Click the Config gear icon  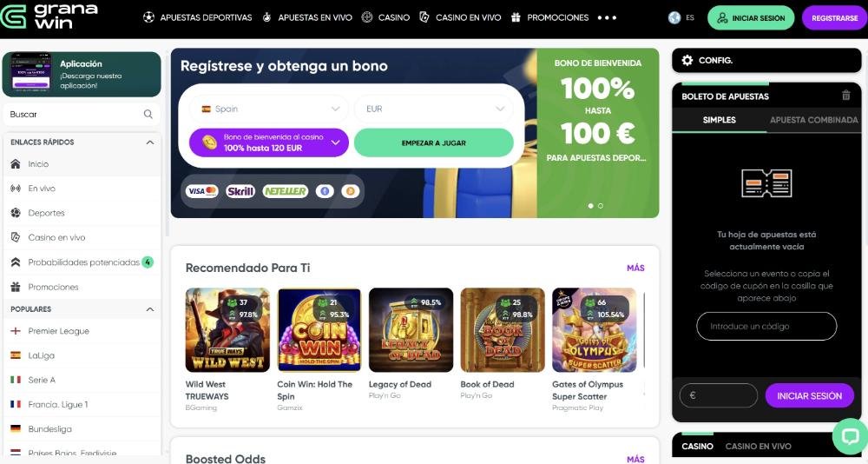coord(687,60)
